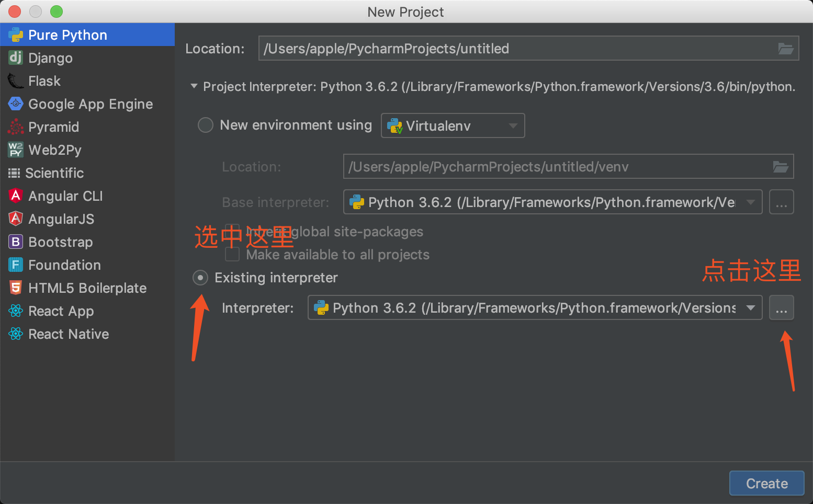Collapse the Project Interpreter section triangle
This screenshot has height=504, width=813.
coord(194,86)
